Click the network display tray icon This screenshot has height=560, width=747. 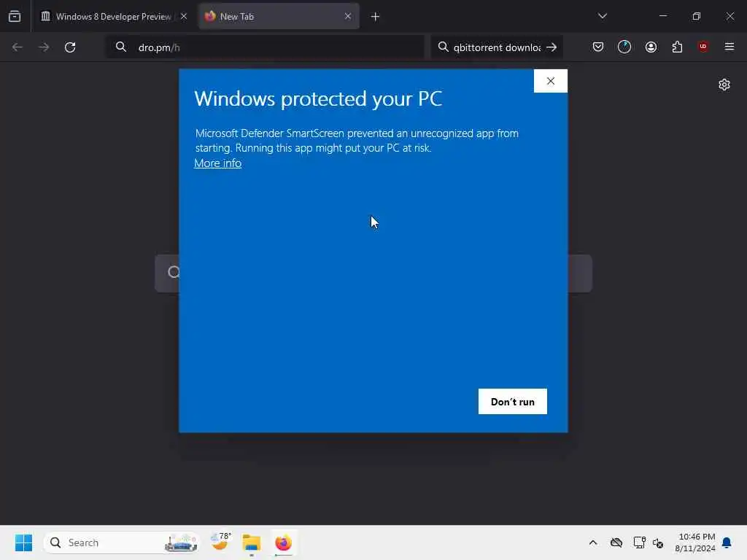click(x=639, y=542)
